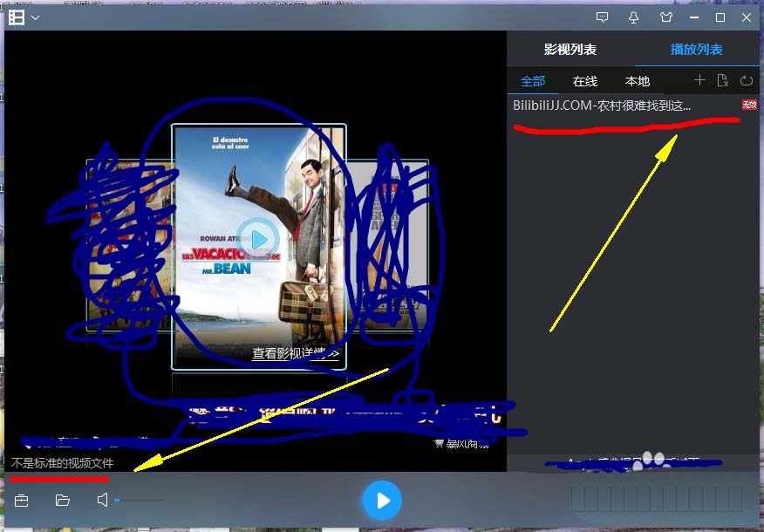Play the Mr. Bean poster video
The width and height of the screenshot is (764, 532).
[258, 239]
